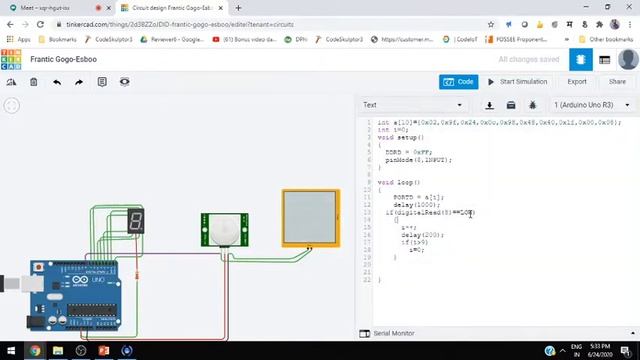Switch to circuit view icon

(581, 60)
